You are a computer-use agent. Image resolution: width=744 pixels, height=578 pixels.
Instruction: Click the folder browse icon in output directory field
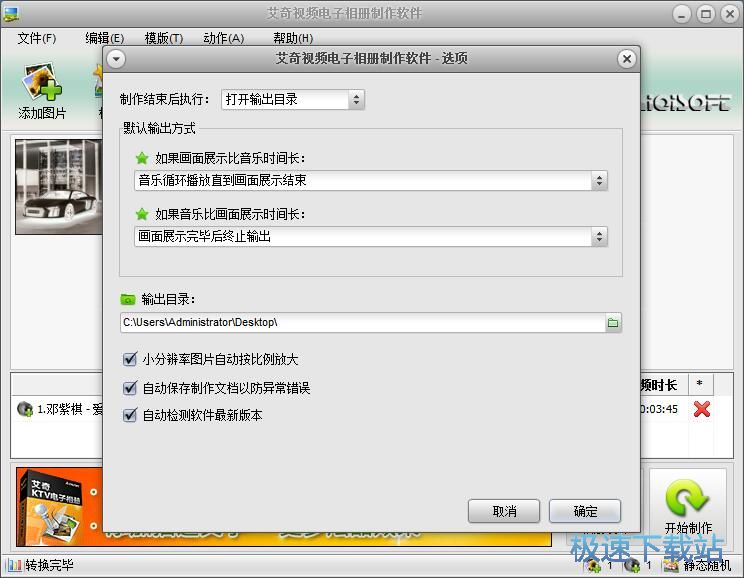(x=613, y=323)
